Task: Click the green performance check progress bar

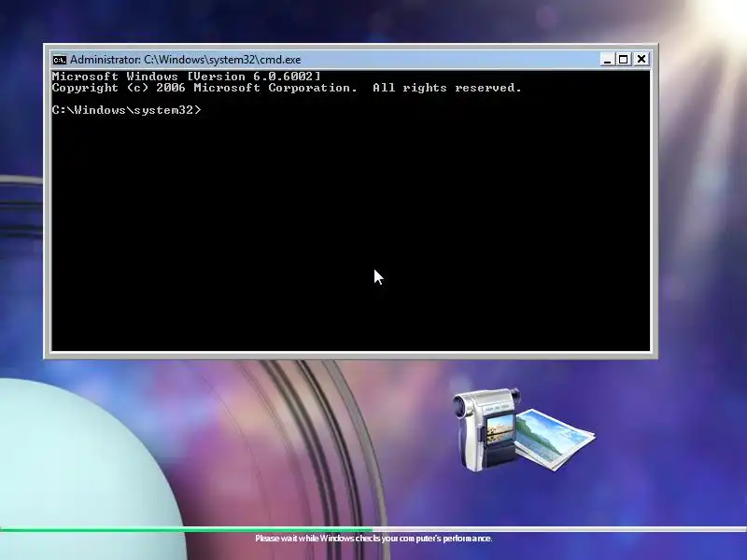Action: (x=373, y=529)
